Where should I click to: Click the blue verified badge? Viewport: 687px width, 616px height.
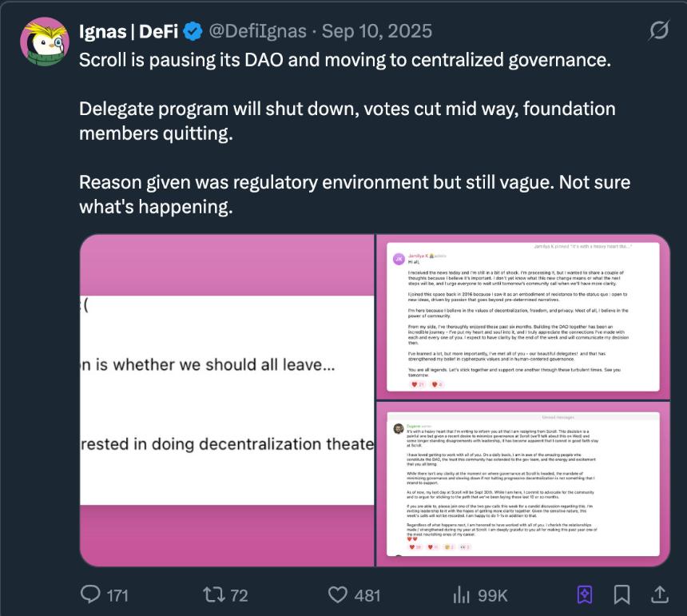tap(193, 31)
